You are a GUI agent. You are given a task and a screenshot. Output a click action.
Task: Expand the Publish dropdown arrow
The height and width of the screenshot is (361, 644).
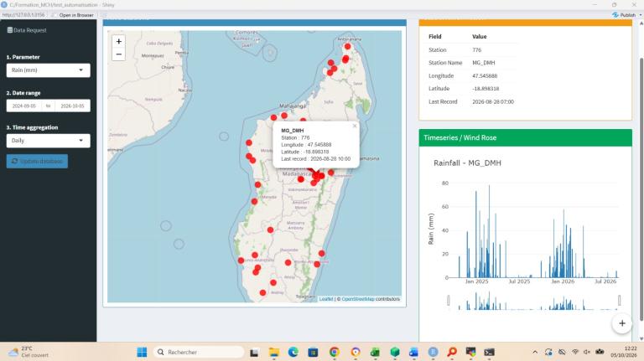pyautogui.click(x=641, y=15)
